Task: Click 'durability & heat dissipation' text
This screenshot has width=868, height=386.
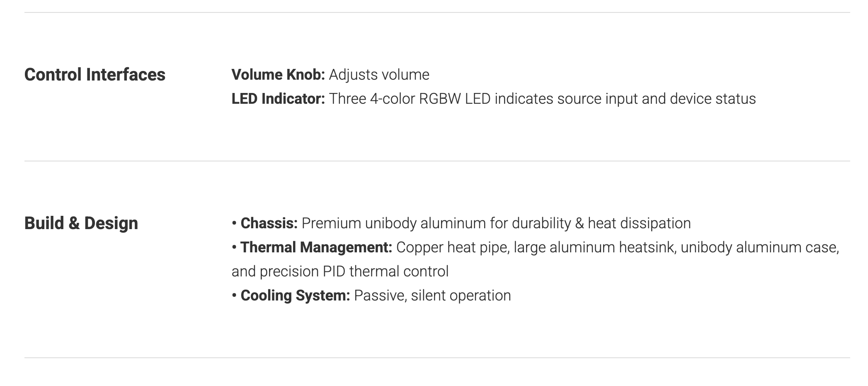Action: click(x=601, y=223)
